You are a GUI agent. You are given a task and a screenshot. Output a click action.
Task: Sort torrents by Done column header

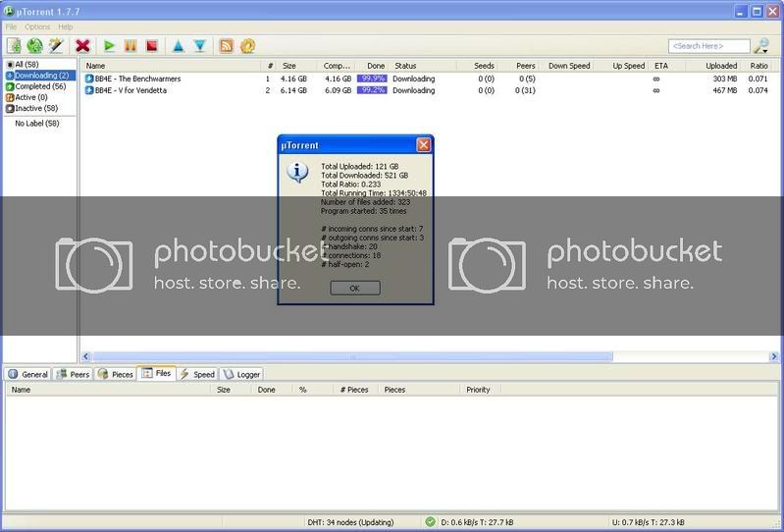(373, 66)
